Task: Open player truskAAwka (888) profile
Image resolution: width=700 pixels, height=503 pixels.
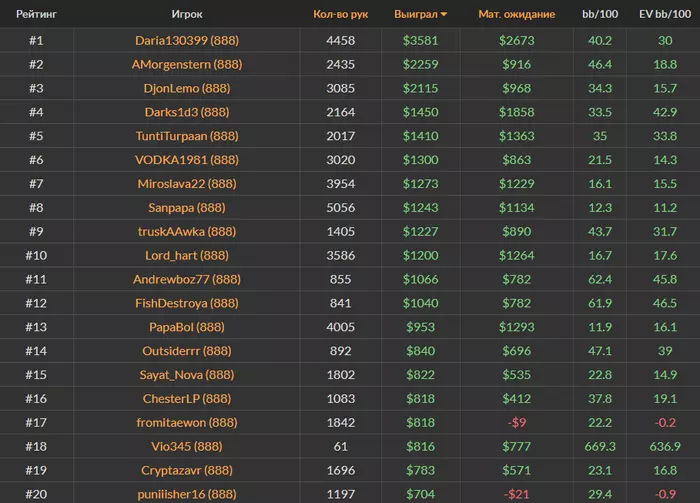Action: coord(187,232)
